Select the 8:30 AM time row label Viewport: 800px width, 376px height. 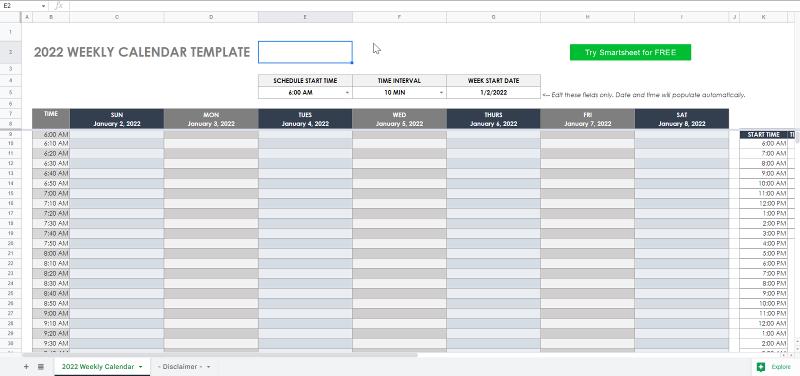click(51, 284)
